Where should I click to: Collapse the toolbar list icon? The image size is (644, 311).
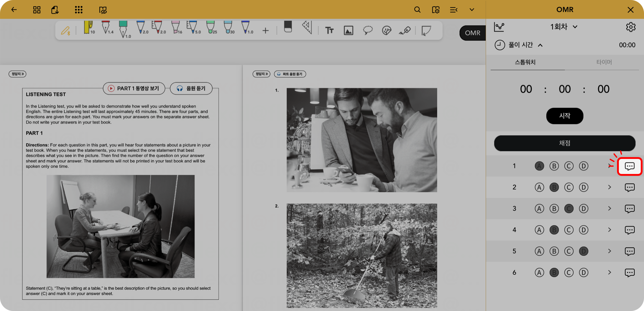pos(453,10)
